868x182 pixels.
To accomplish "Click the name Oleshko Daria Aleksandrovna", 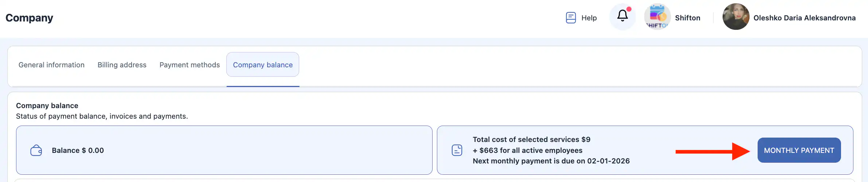I will [x=804, y=18].
